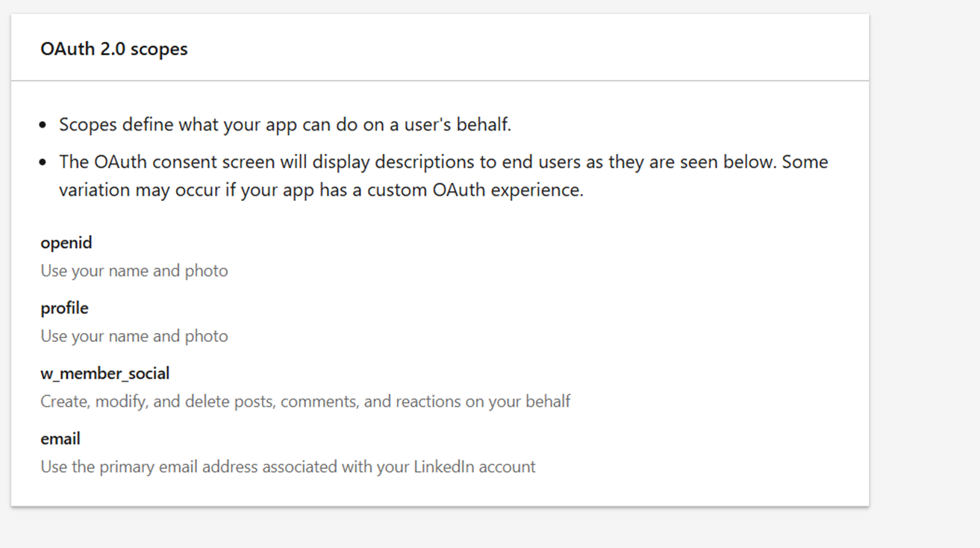The height and width of the screenshot is (548, 980).
Task: Click the first bullet point marker
Action: (43, 125)
